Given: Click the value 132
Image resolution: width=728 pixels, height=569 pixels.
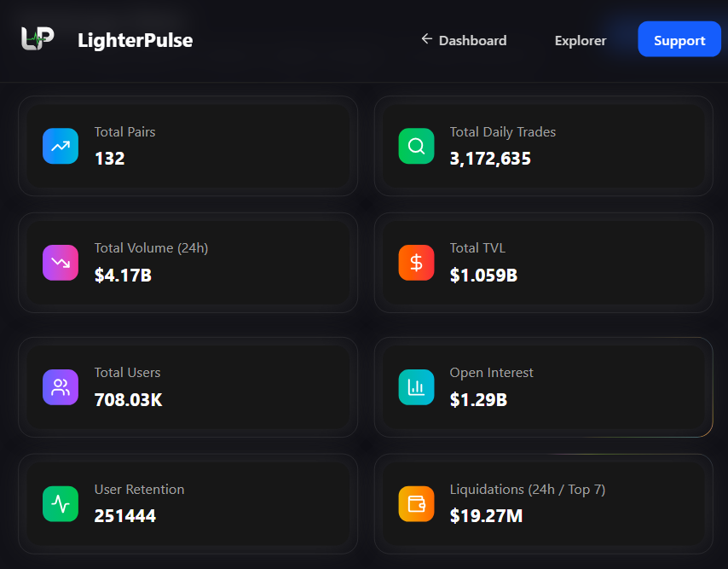Looking at the screenshot, I should pos(110,159).
